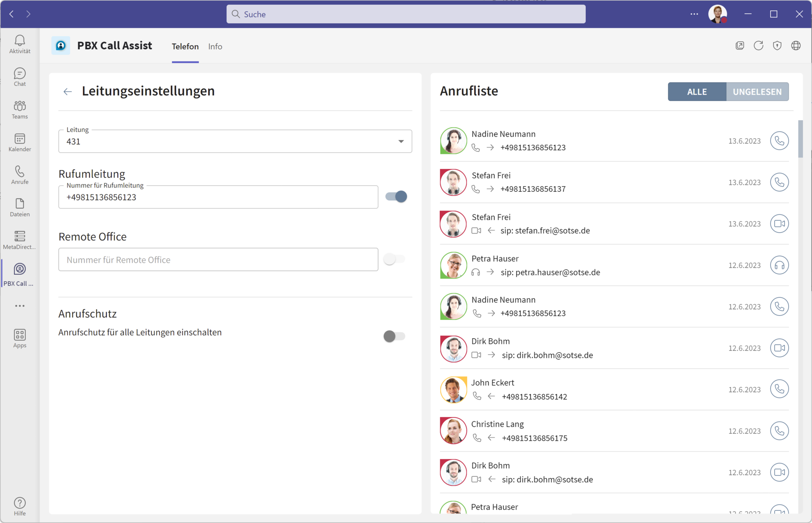Enable Anrufschutz für alle Leitungen
812x523 pixels.
tap(394, 336)
